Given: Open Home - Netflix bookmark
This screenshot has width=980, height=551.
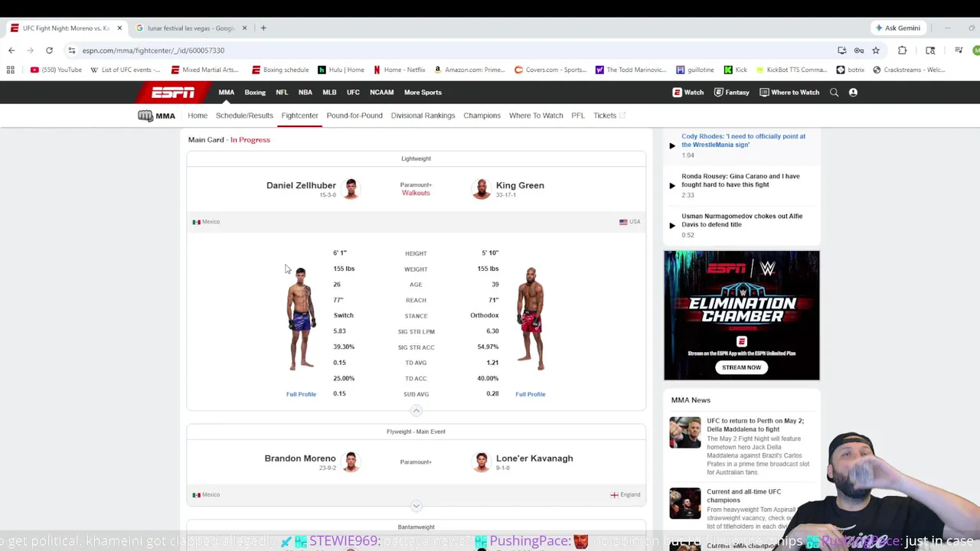Looking at the screenshot, I should pos(399,70).
